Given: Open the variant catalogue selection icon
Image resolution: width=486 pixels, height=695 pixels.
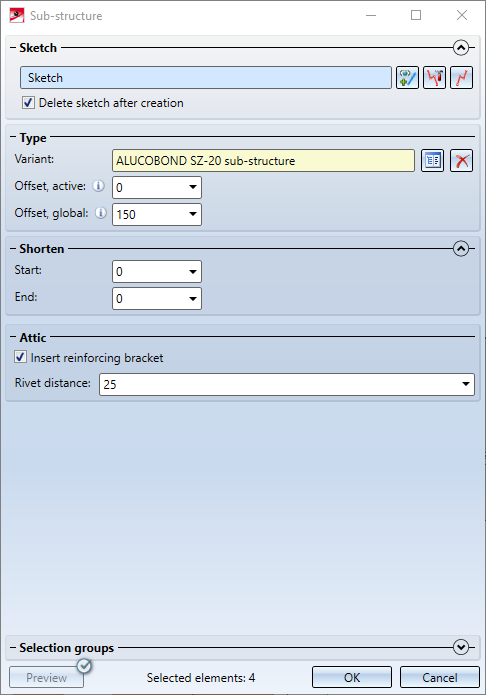Looking at the screenshot, I should pos(432,160).
